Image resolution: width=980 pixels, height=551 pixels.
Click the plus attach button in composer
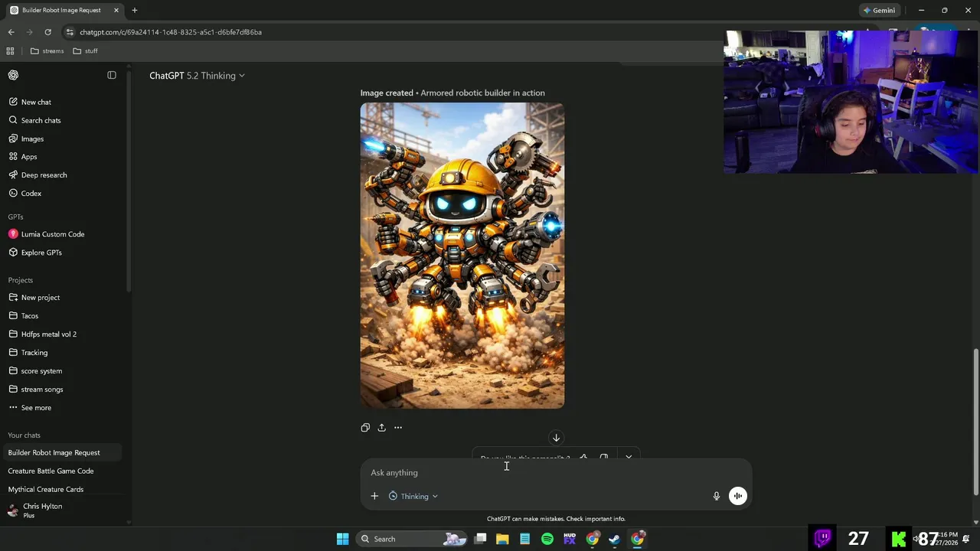point(374,496)
